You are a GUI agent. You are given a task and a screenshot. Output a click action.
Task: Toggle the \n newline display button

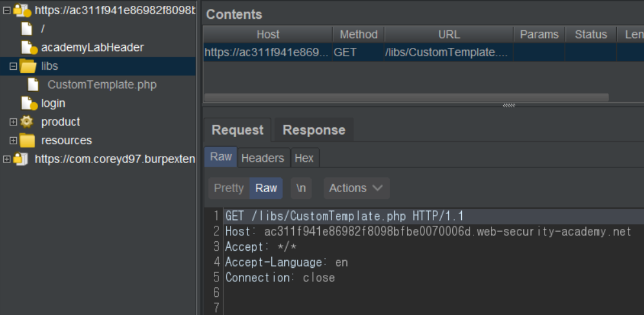[301, 188]
